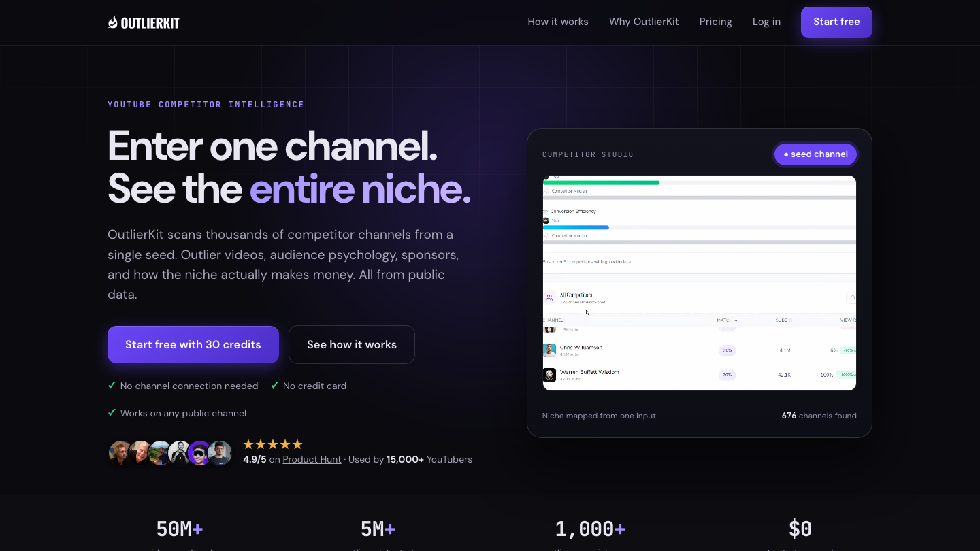Click the Start free button in the header

pyautogui.click(x=836, y=22)
